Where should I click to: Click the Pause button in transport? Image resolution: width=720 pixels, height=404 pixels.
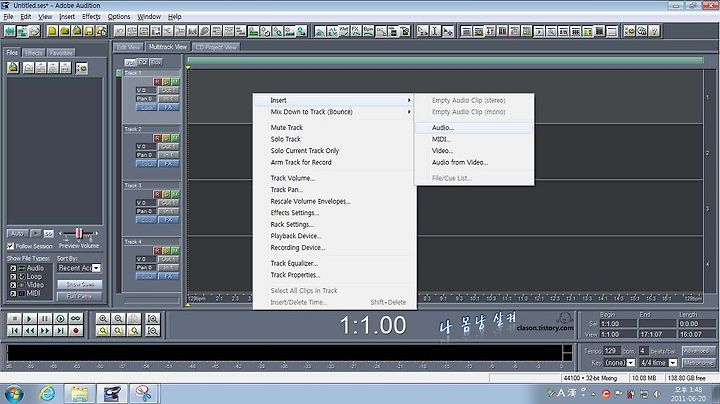pyautogui.click(x=45, y=318)
